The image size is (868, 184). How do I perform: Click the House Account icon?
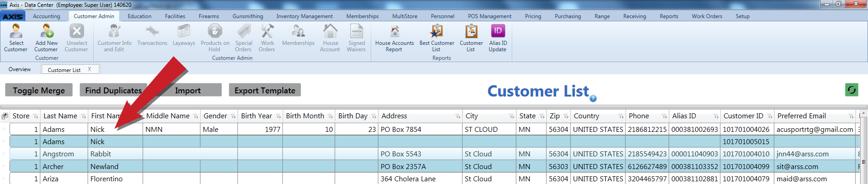(x=330, y=38)
